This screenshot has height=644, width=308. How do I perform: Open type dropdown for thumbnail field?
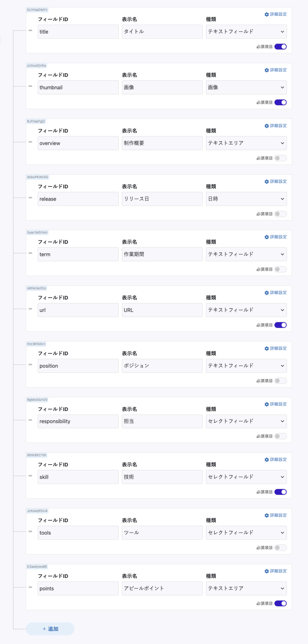[246, 87]
